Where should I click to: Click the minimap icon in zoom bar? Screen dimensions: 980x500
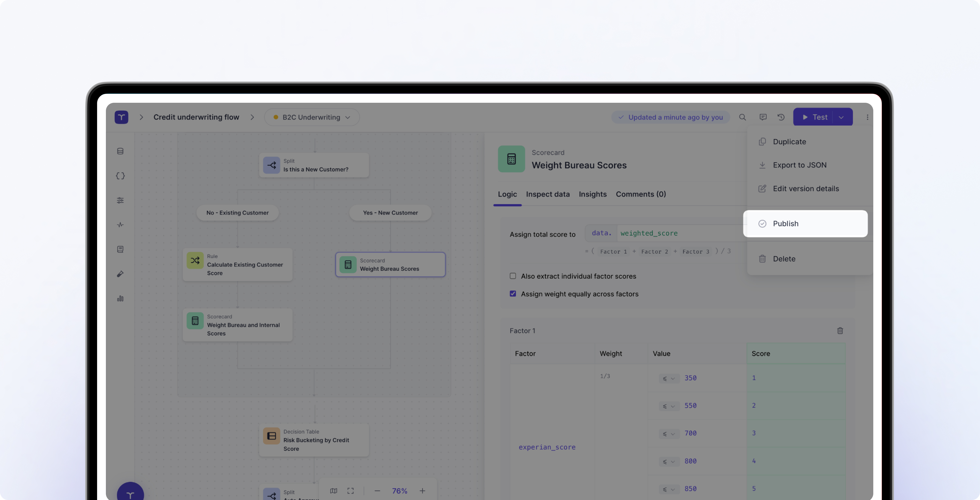click(x=334, y=491)
